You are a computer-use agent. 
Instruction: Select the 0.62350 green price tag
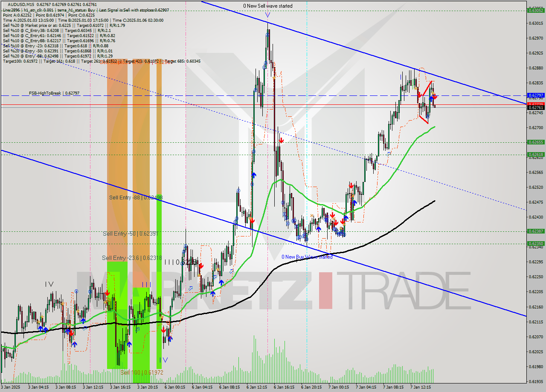tap(536, 244)
